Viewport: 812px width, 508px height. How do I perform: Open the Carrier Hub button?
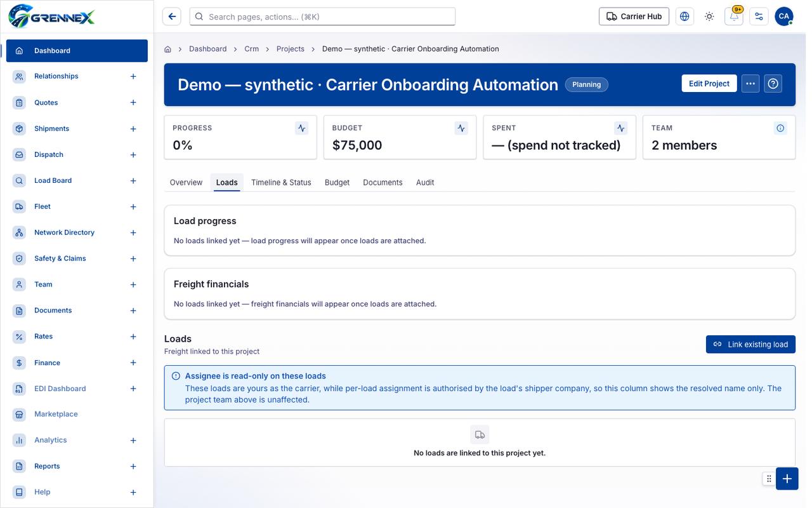tap(634, 17)
